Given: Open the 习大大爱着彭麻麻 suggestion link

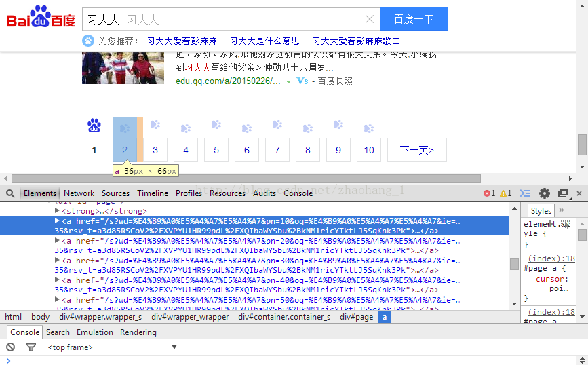Looking at the screenshot, I should point(182,41).
